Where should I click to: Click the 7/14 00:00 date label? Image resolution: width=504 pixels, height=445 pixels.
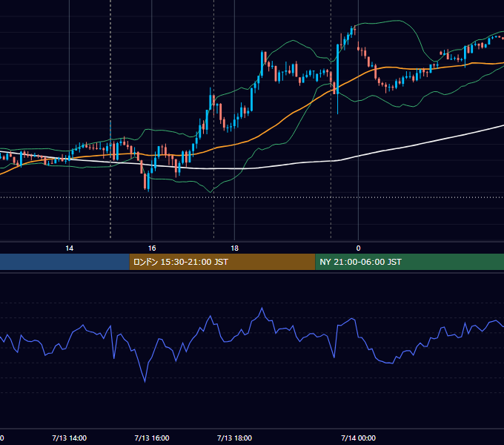(x=358, y=438)
